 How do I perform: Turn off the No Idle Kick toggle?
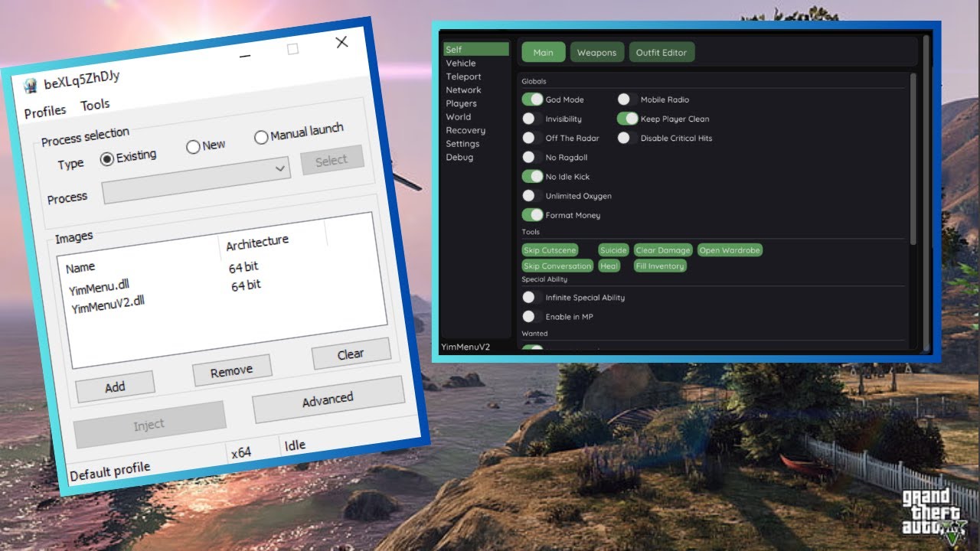pos(532,177)
